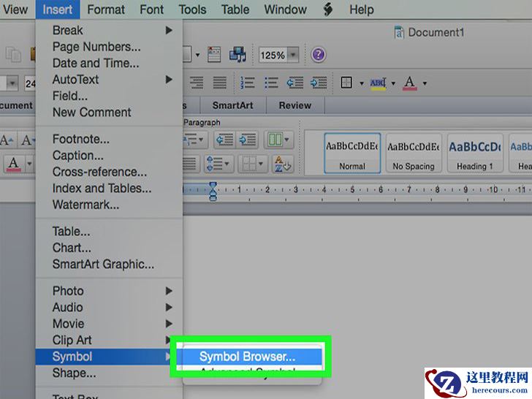Open the borders dropdown arrow
Image resolution: width=532 pixels, height=399 pixels.
[361, 83]
